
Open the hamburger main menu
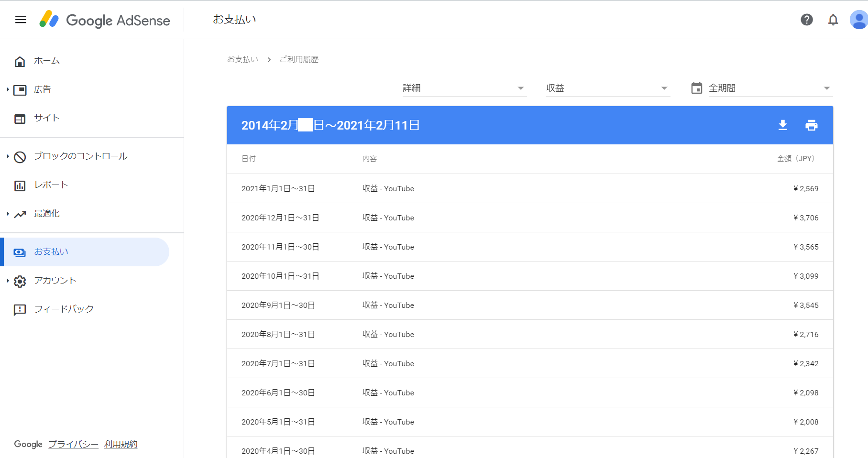coord(21,20)
